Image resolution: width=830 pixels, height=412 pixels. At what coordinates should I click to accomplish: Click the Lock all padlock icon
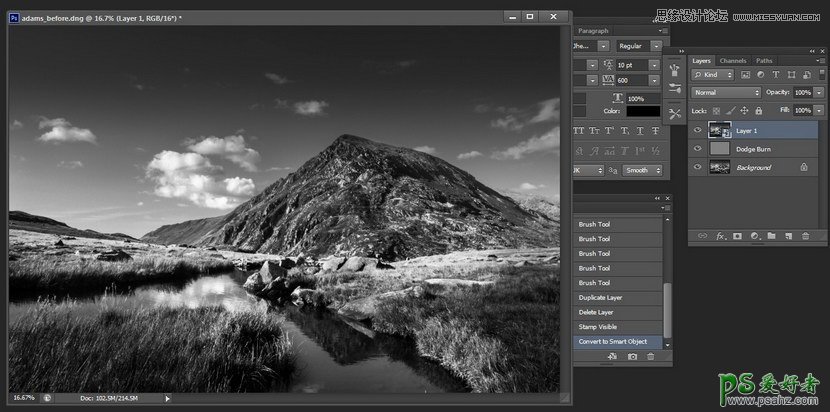[758, 110]
